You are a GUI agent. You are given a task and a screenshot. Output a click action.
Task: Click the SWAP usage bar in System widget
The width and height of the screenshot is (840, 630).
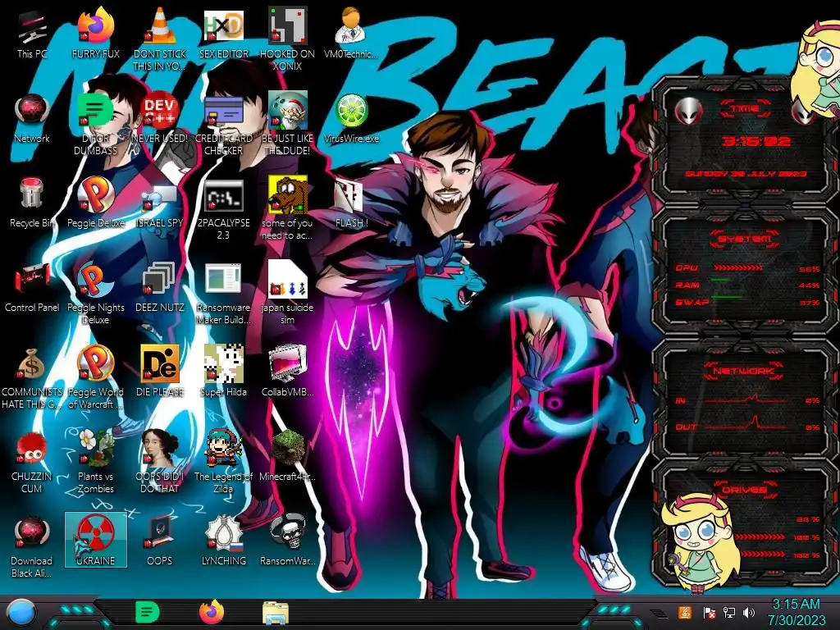(x=727, y=297)
